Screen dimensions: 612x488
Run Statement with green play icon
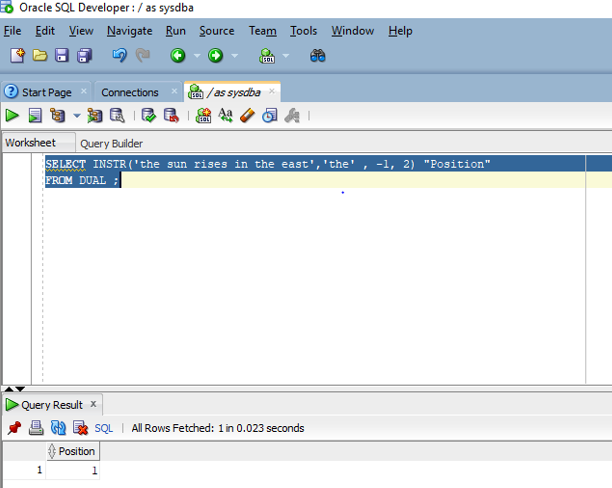pos(12,116)
